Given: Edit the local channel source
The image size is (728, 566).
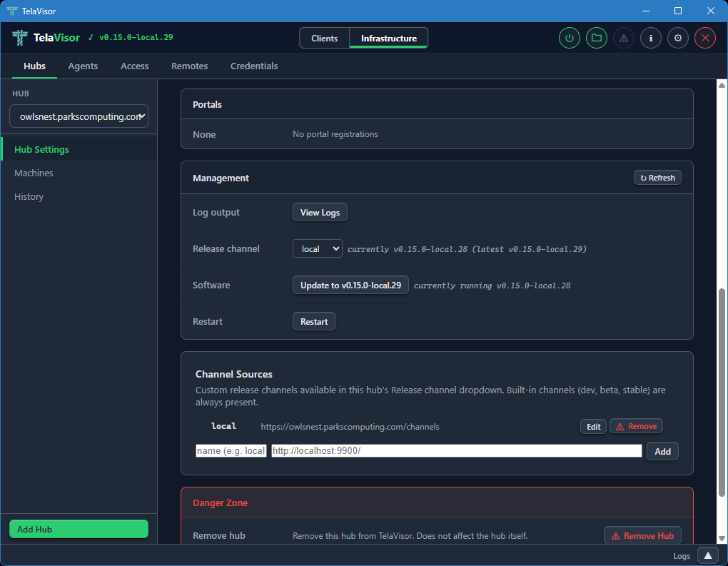Looking at the screenshot, I should pos(593,426).
